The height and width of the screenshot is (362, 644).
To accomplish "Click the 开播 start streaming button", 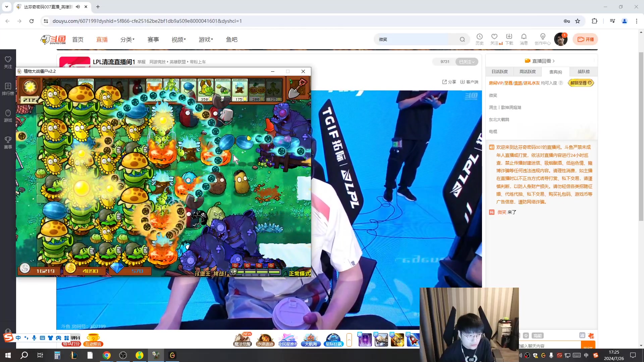I will (x=585, y=40).
